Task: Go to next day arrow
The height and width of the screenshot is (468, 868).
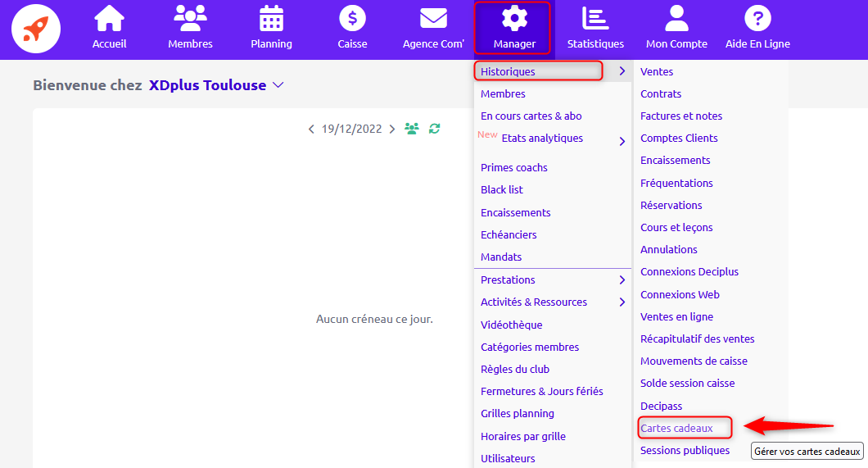Action: click(x=392, y=129)
